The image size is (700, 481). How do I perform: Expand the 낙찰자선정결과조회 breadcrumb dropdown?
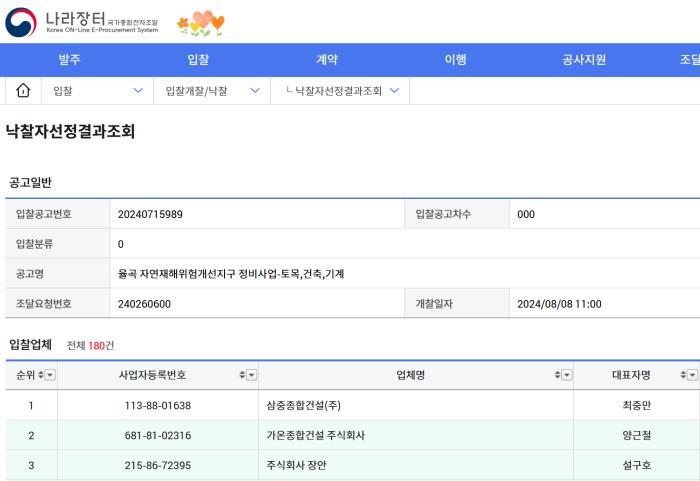(x=393, y=90)
